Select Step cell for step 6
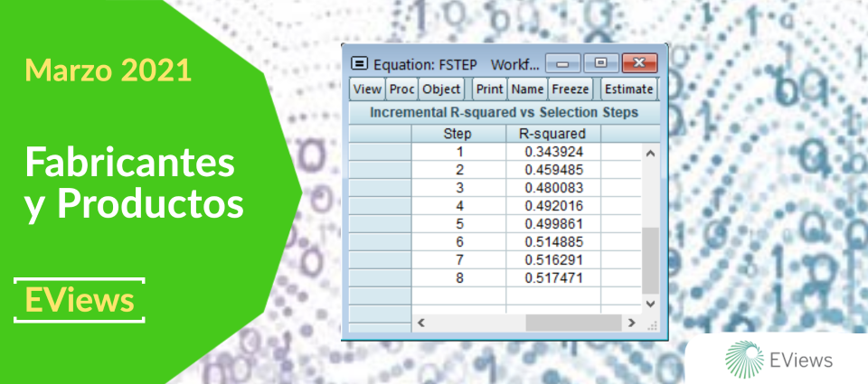Image resolution: width=868 pixels, height=384 pixels. pyautogui.click(x=459, y=242)
